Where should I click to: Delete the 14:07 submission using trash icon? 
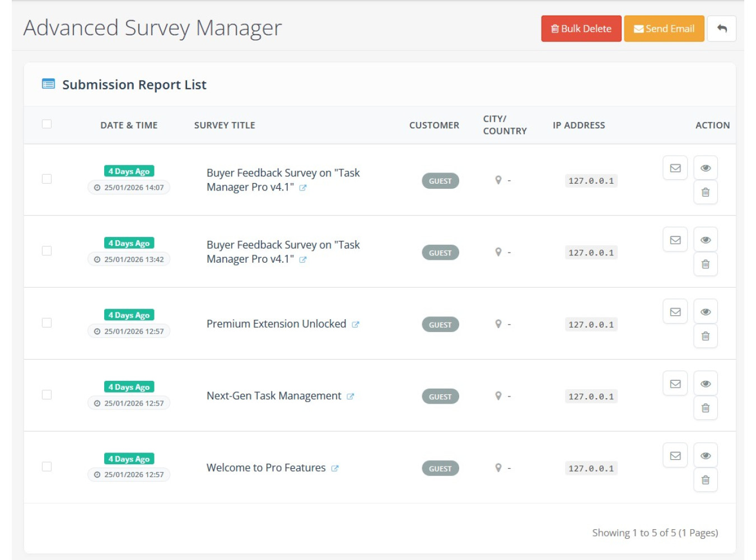click(x=705, y=192)
